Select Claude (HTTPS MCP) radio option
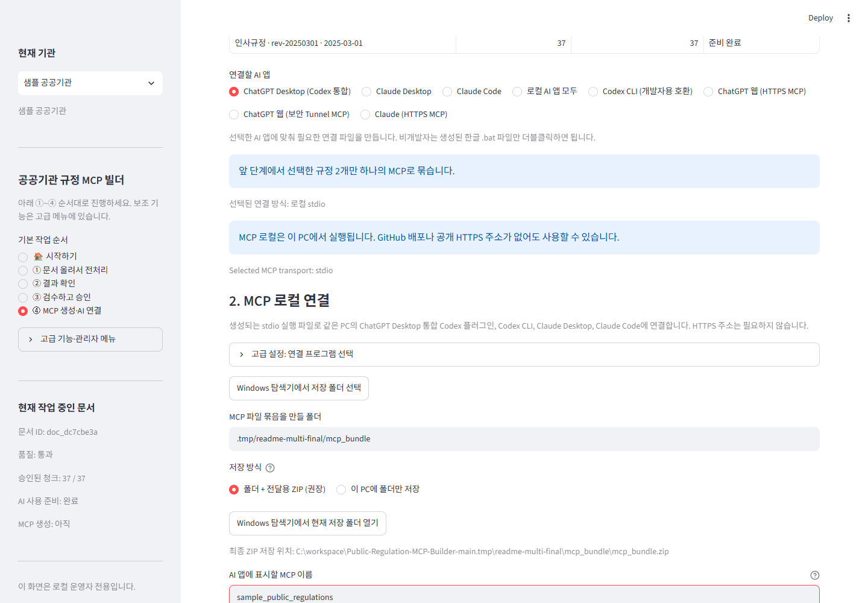Screen dimensions: 868x603 point(404,115)
